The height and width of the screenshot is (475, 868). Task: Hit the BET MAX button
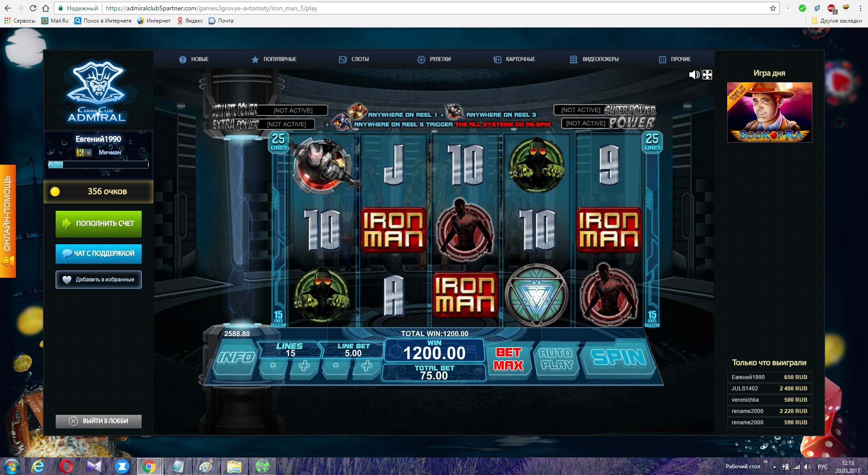(509, 359)
